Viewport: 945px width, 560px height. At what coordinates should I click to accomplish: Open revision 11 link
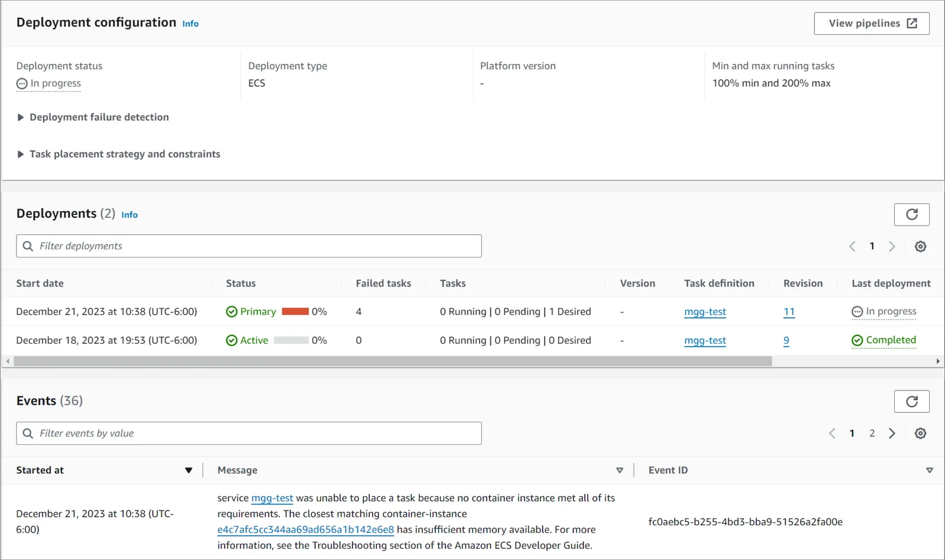(789, 312)
